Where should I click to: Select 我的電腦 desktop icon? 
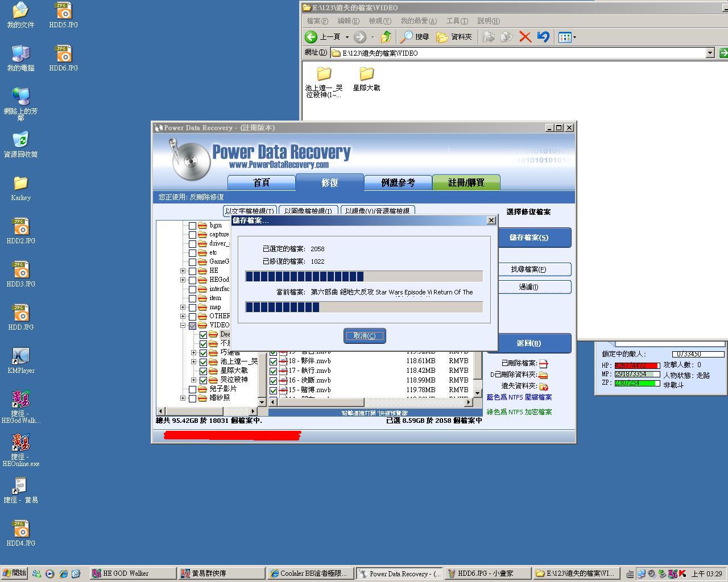click(20, 59)
